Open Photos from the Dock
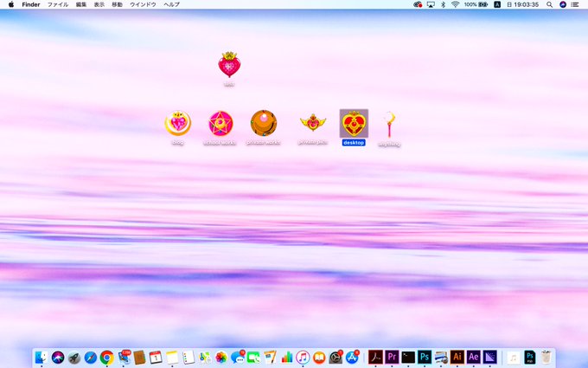This screenshot has height=368, width=588. 221,357
